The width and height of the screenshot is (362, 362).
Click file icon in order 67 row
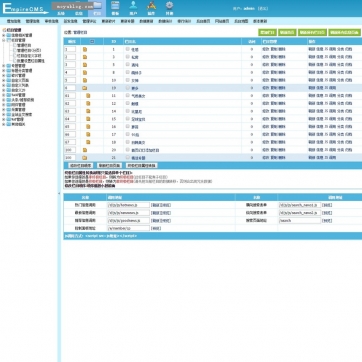tap(88, 142)
